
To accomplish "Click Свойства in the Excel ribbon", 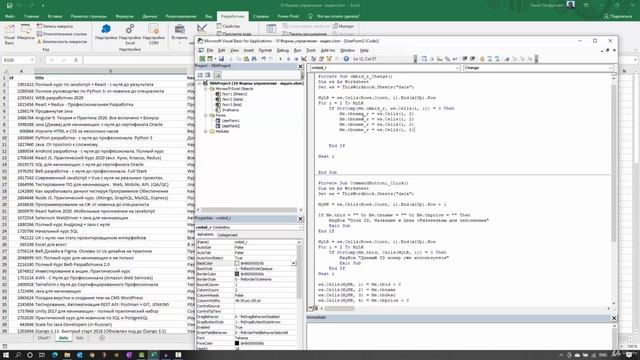I will tap(228, 26).
